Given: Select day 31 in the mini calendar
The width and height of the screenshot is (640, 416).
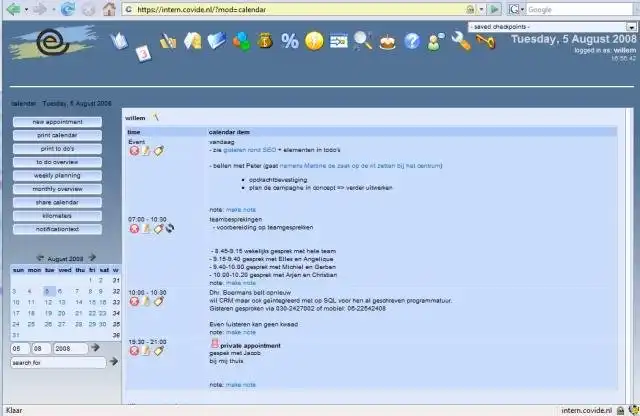Looking at the screenshot, I should tap(16, 335).
